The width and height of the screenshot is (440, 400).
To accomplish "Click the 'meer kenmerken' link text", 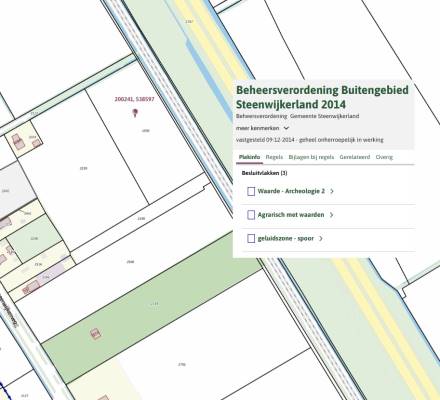I will point(258,128).
